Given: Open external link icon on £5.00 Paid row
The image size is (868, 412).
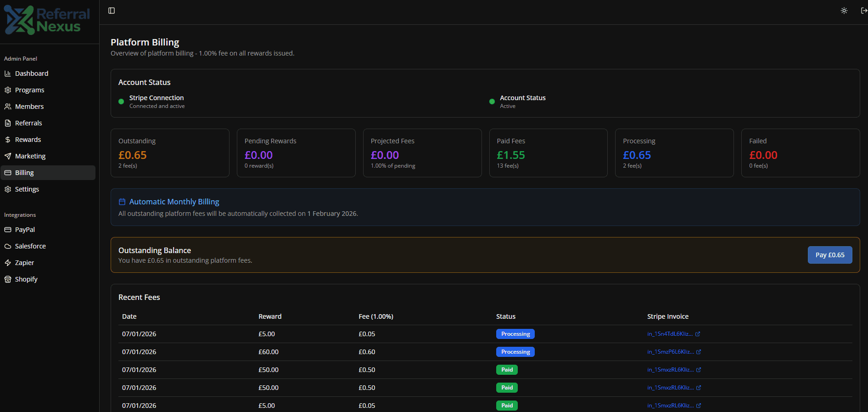Looking at the screenshot, I should point(699,406).
